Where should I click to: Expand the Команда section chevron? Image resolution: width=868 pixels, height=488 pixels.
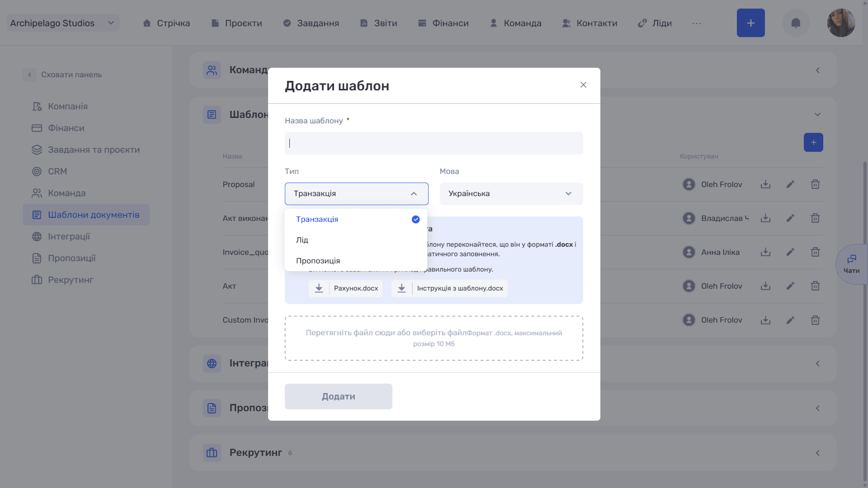click(x=817, y=70)
